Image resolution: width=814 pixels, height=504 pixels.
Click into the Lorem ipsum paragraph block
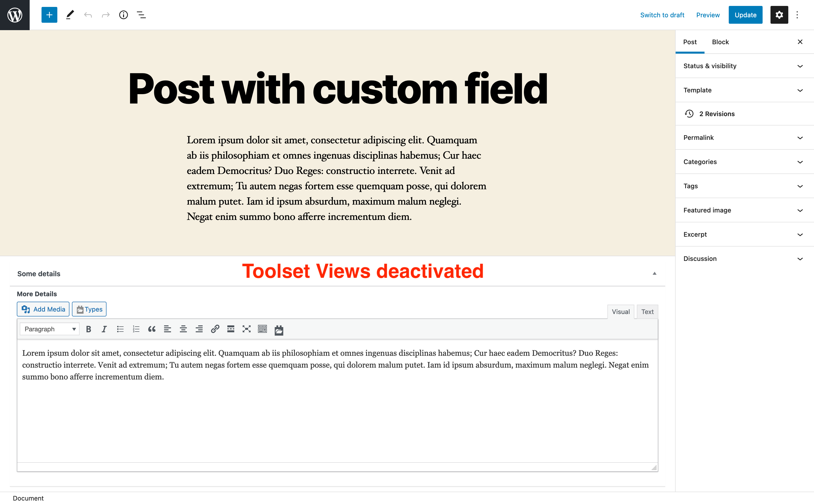pos(336,178)
